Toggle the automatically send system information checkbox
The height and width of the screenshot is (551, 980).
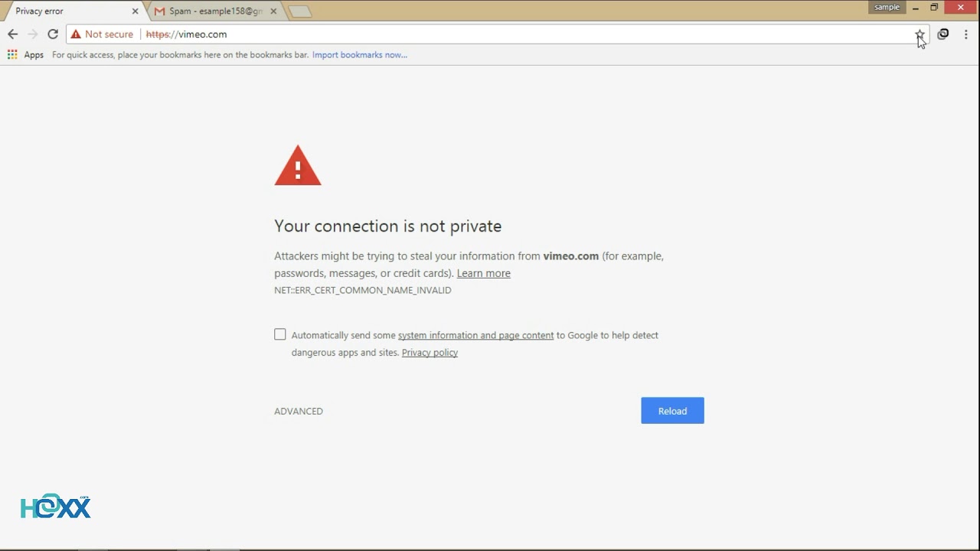pos(280,334)
